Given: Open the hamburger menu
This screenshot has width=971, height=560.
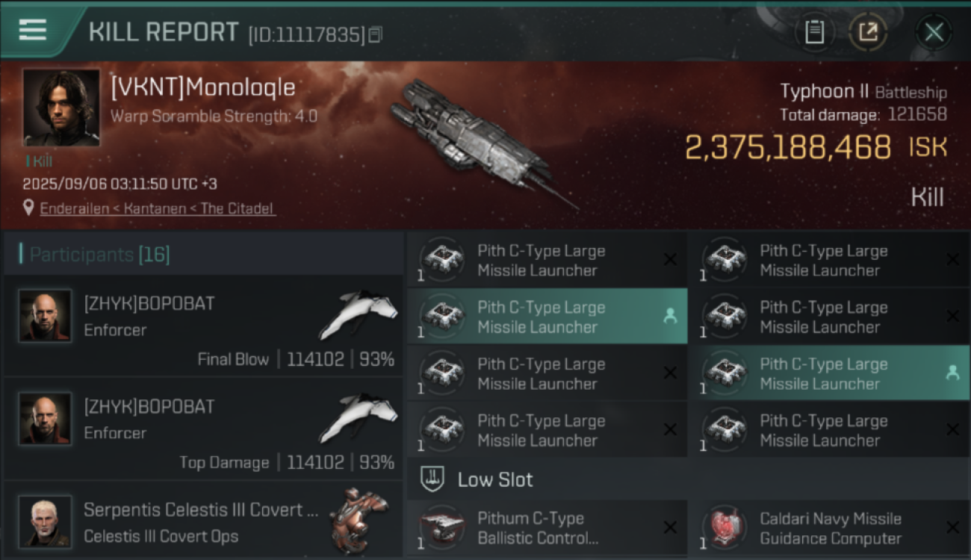Looking at the screenshot, I should 33,30.
